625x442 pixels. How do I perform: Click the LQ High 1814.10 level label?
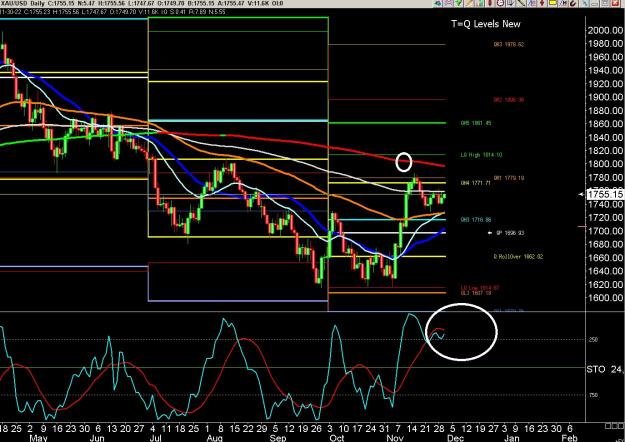click(481, 155)
